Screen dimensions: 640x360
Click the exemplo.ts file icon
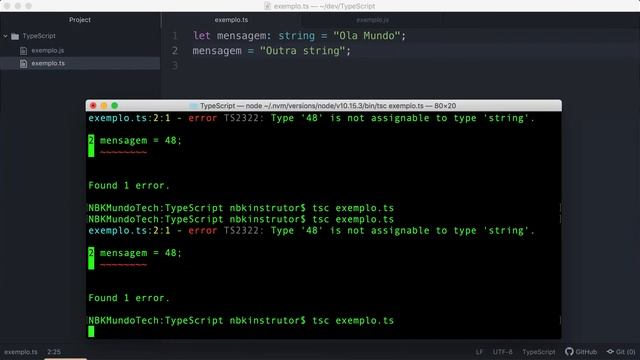tap(24, 64)
